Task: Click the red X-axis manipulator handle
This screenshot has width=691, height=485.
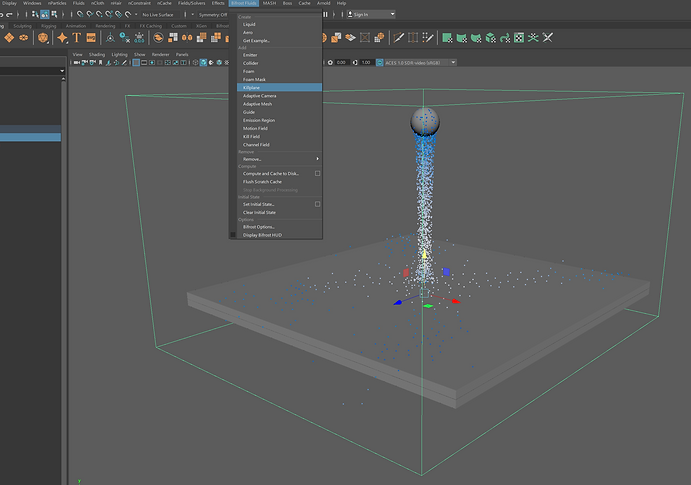Action: (456, 301)
